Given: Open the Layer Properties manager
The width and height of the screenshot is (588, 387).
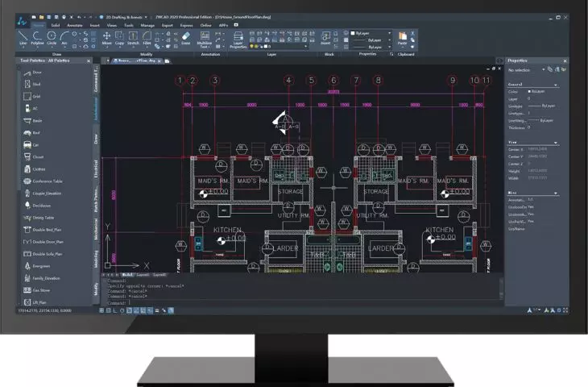Looking at the screenshot, I should [x=238, y=40].
